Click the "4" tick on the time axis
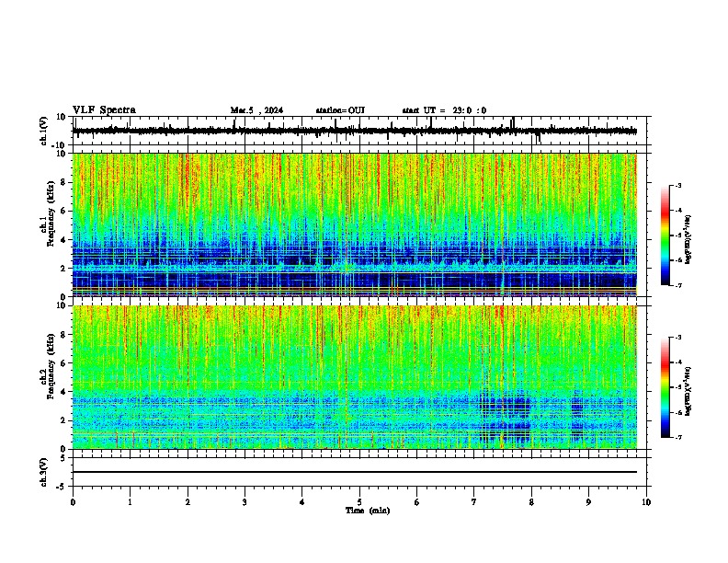The height and width of the screenshot is (563, 728). (x=302, y=502)
